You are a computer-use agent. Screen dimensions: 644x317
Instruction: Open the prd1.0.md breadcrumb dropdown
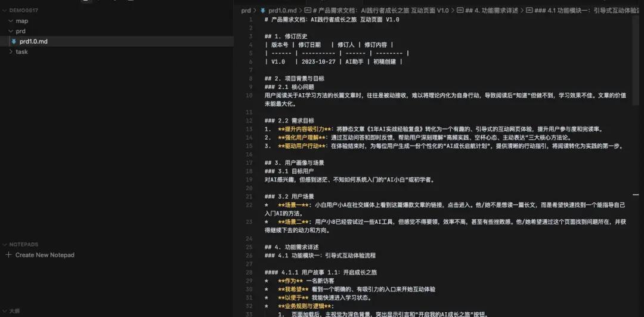pos(283,10)
